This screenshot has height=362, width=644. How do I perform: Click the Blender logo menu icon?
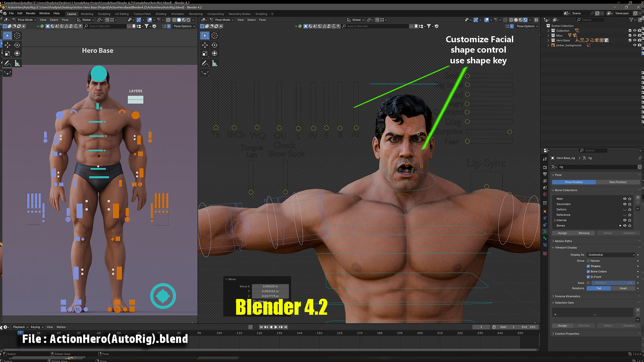5,13
